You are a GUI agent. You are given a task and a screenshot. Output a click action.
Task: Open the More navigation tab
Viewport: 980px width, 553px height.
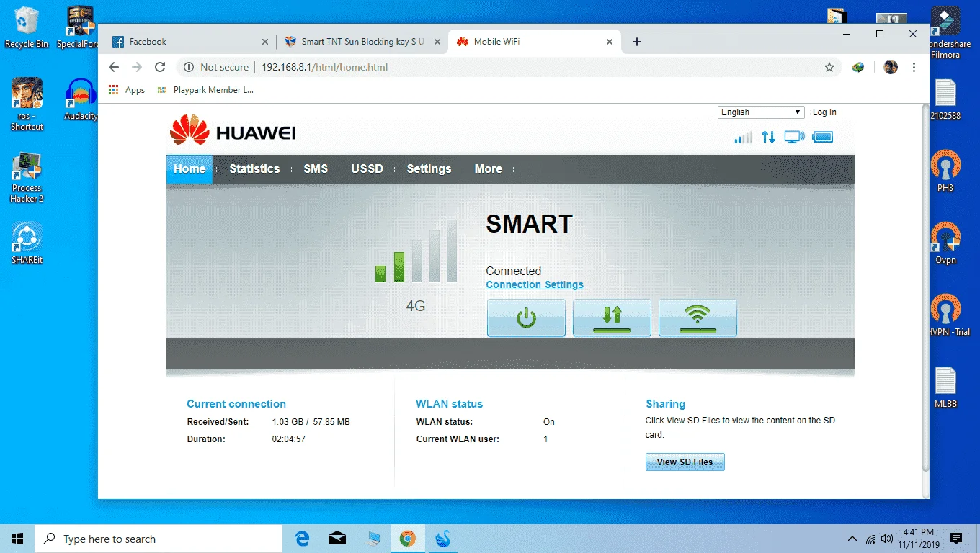click(489, 169)
